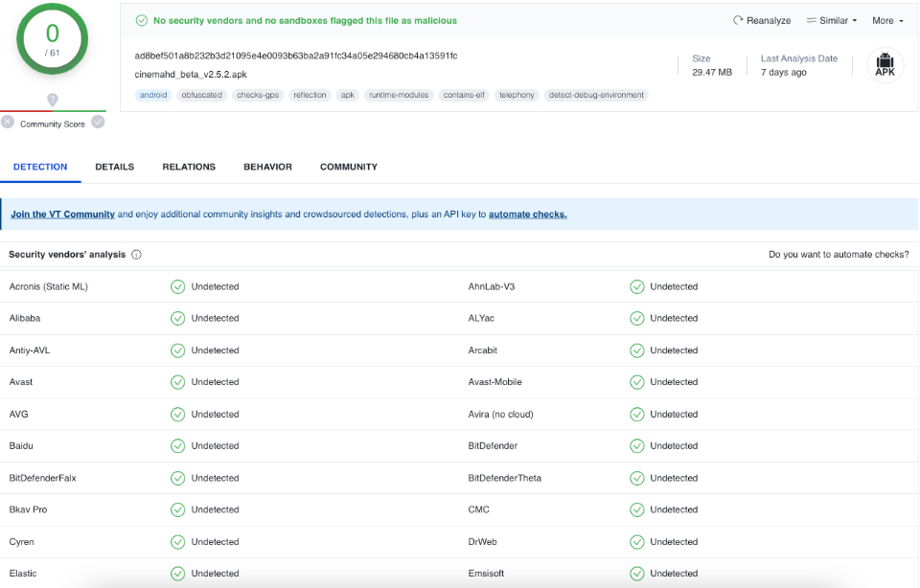Click the Avira (no cloud) undetected check icon
This screenshot has height=588, width=920.
pos(636,415)
